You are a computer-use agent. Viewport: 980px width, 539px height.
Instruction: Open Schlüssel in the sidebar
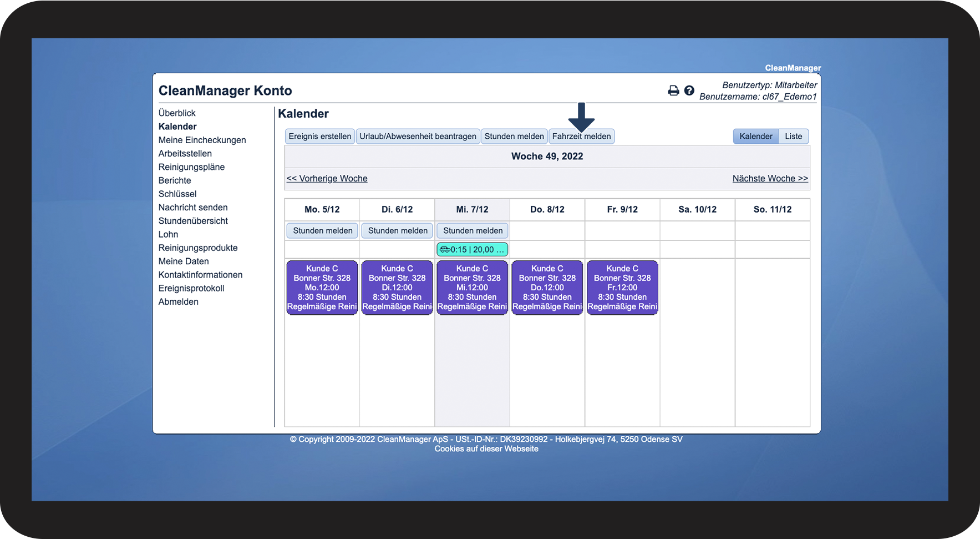pyautogui.click(x=177, y=194)
